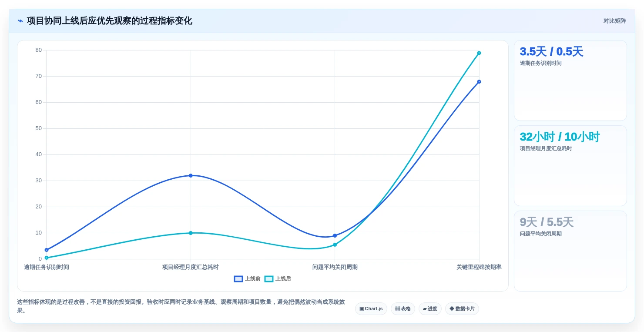
Task: Select the Chart.js tag button
Action: (x=371, y=309)
